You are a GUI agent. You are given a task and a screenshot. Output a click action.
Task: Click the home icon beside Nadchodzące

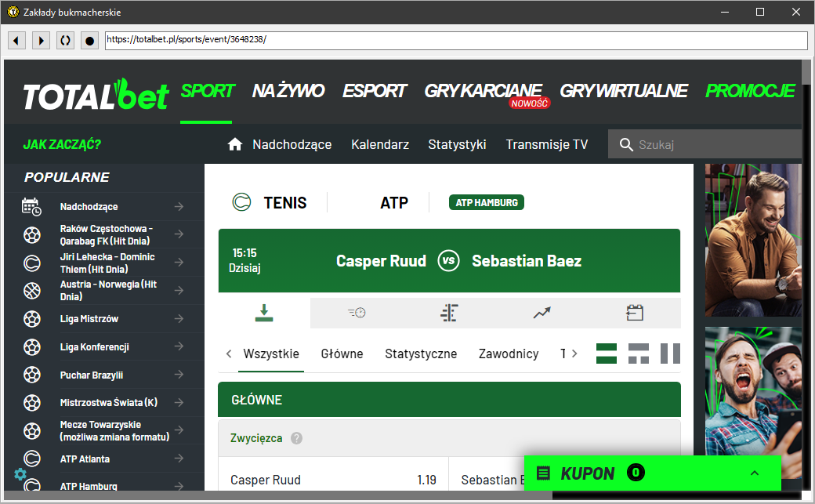[x=235, y=144]
